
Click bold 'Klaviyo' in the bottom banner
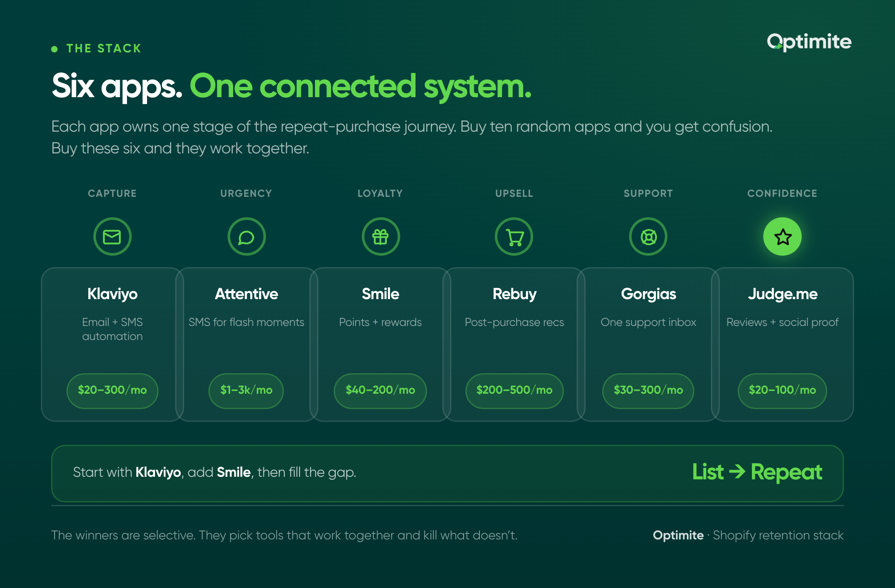158,473
